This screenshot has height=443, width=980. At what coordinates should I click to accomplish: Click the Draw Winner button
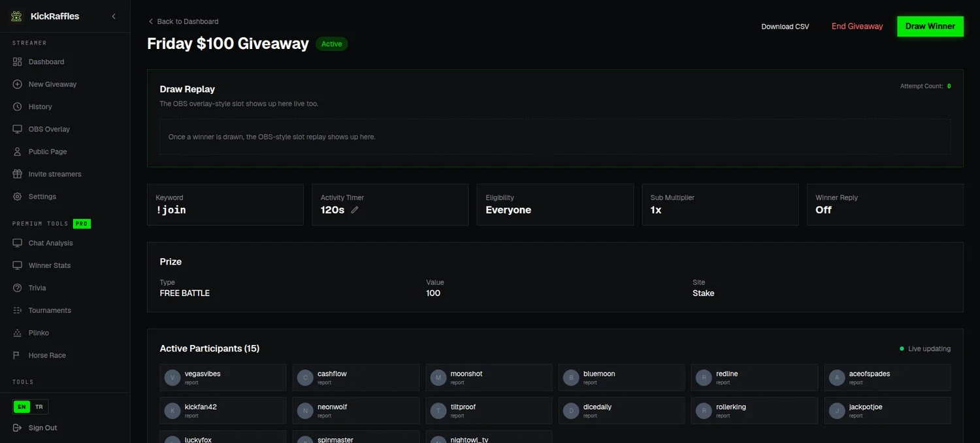click(x=930, y=27)
